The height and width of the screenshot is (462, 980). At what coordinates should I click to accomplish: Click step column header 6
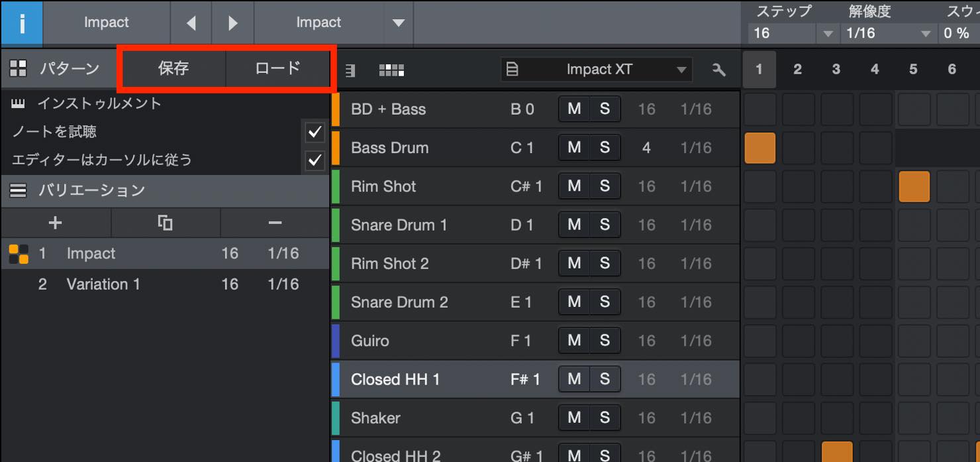[x=952, y=70]
